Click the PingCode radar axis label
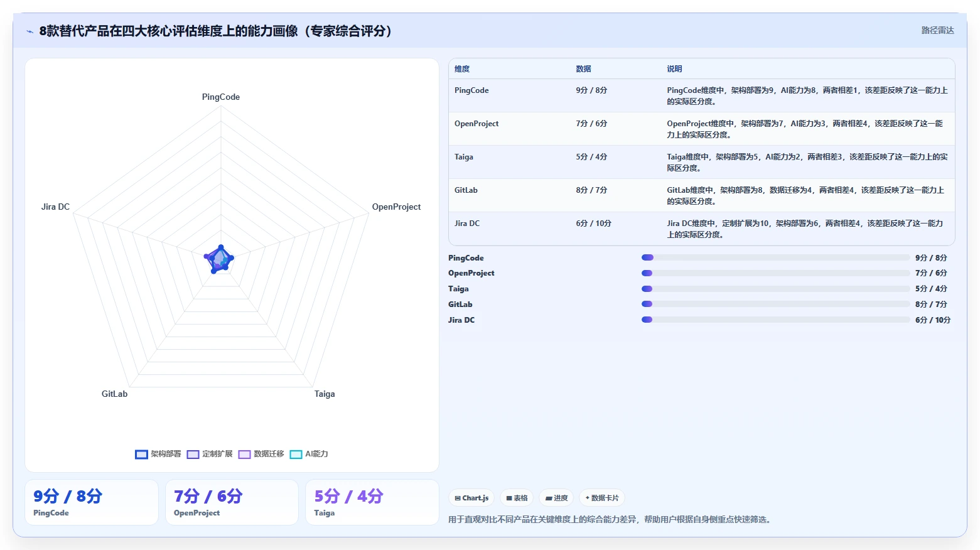The height and width of the screenshot is (550, 980). pyautogui.click(x=221, y=97)
